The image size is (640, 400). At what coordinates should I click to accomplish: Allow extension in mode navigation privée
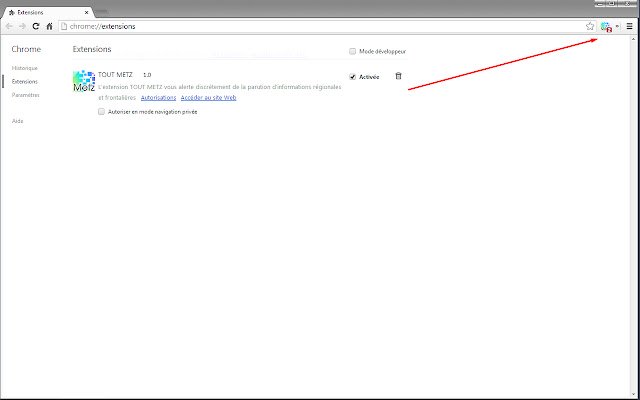click(102, 111)
